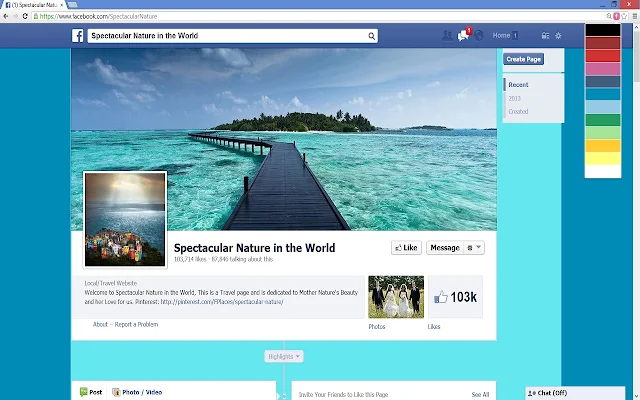Open the privacy shortcuts lock icon

[x=545, y=36]
